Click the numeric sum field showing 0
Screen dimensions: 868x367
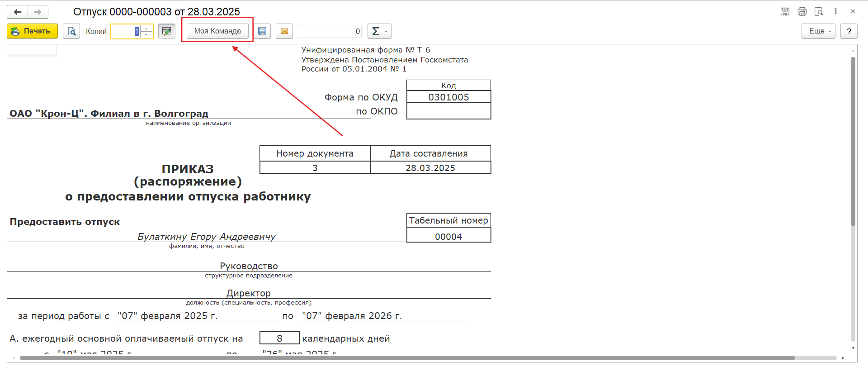click(x=330, y=31)
